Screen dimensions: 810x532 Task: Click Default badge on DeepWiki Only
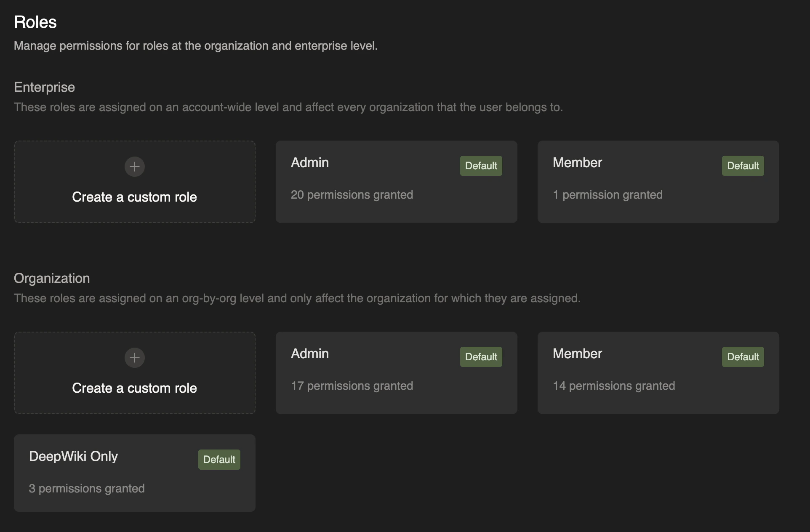(x=219, y=460)
